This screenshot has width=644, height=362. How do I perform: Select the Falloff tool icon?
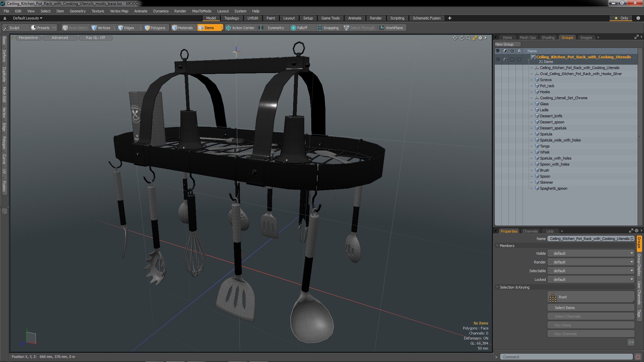[x=293, y=28]
